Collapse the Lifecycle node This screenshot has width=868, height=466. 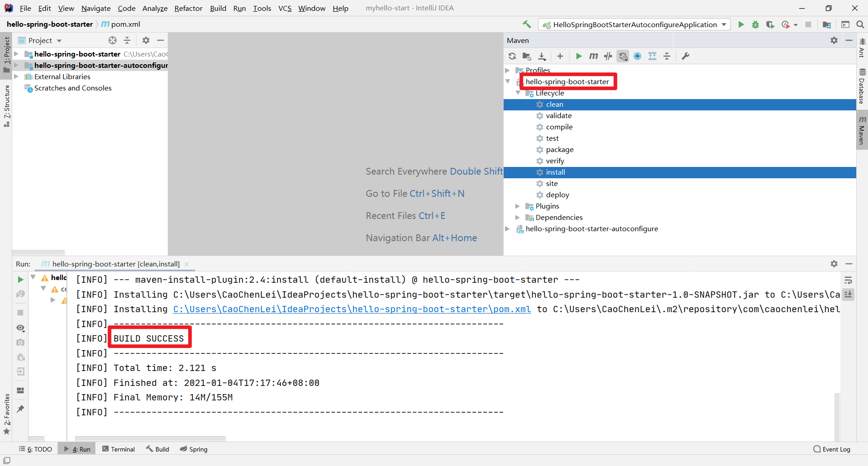tap(518, 93)
